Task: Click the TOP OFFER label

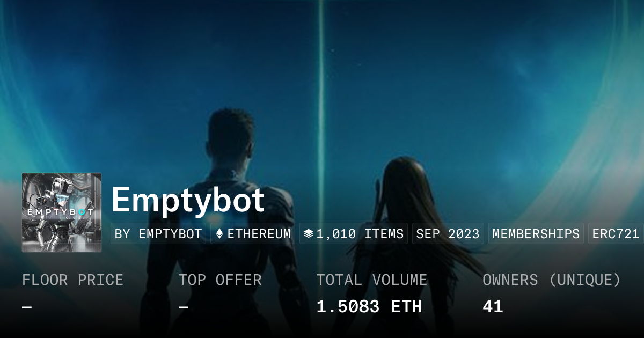Action: 220,280
